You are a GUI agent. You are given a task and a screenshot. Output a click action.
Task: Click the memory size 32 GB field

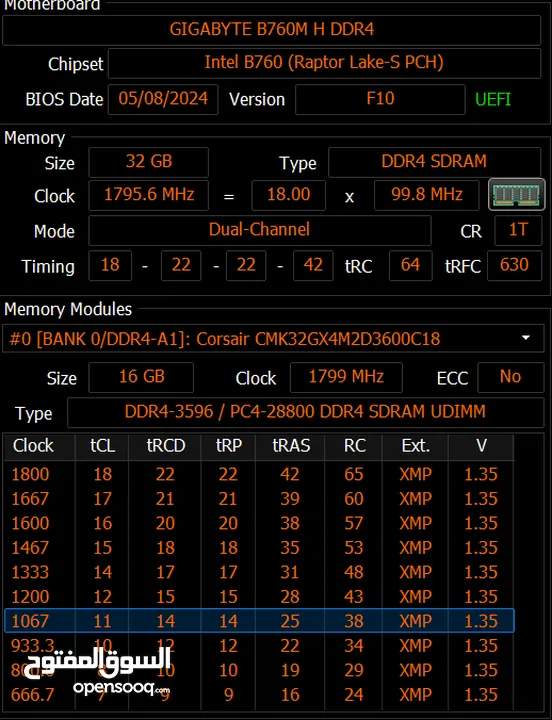coord(148,162)
